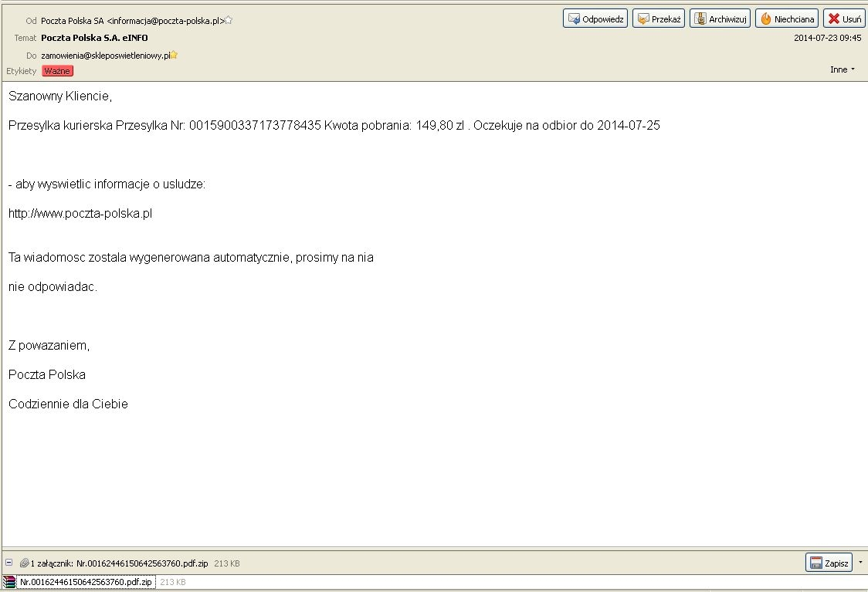Open the http://www.poczta-polska.pl link

80,214
